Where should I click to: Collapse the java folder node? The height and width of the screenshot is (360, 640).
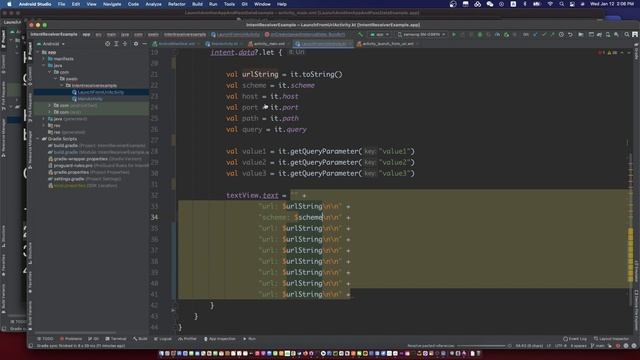tap(44, 65)
